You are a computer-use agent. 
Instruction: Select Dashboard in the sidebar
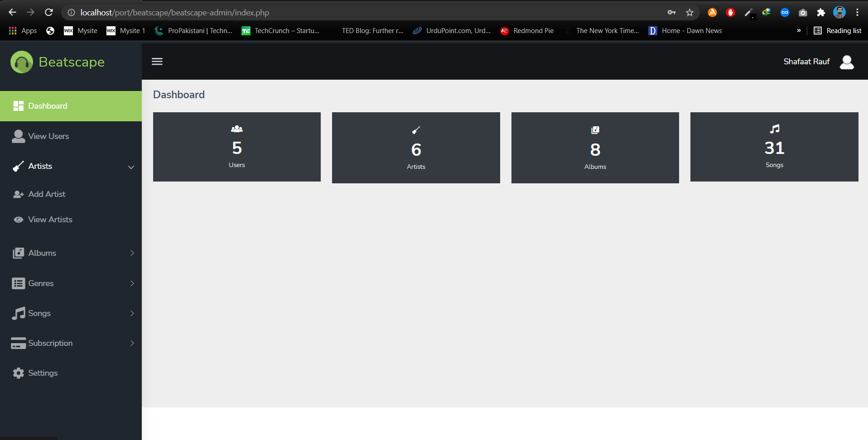tap(48, 106)
